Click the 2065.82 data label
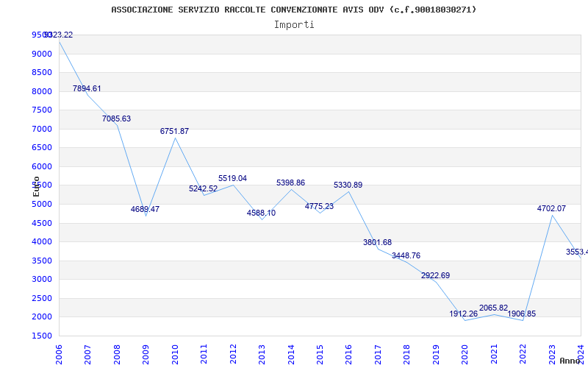The width and height of the screenshot is (588, 368). pos(493,308)
